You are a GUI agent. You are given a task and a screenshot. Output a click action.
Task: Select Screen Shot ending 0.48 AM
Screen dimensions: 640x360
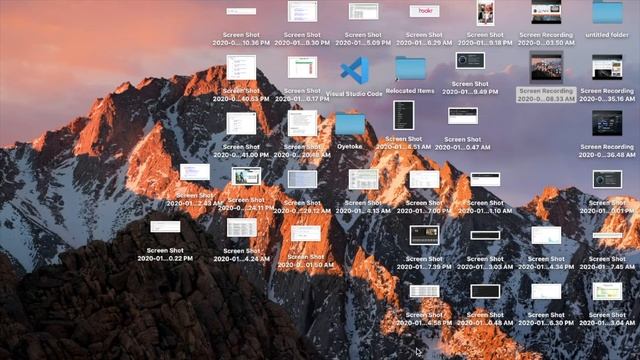click(485, 291)
